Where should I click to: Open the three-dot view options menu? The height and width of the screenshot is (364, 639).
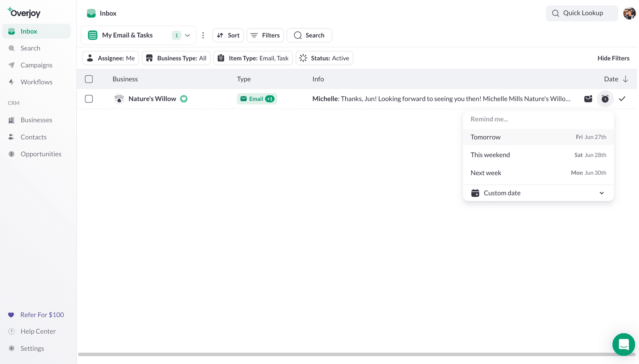[203, 35]
